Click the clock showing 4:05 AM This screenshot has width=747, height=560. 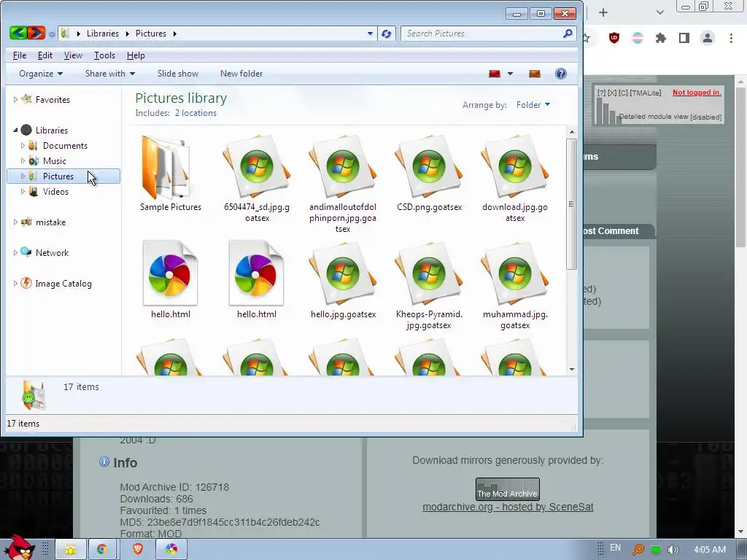(710, 550)
